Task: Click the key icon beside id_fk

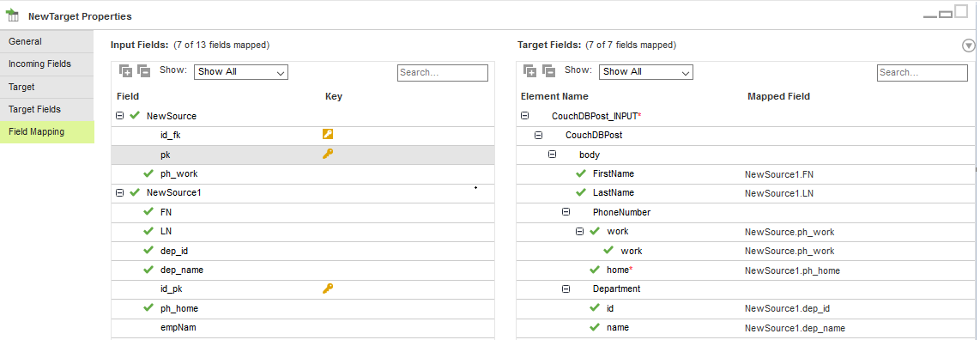Action: pyautogui.click(x=328, y=134)
